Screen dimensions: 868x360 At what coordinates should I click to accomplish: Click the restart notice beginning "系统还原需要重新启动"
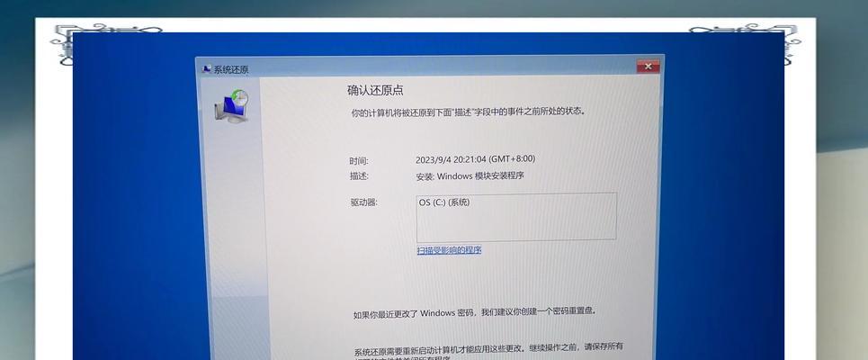click(x=488, y=351)
